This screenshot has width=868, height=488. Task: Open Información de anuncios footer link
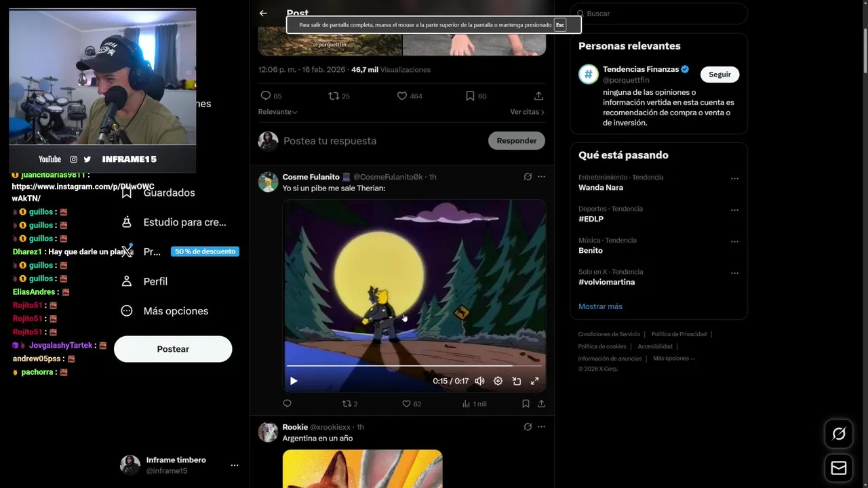610,359
